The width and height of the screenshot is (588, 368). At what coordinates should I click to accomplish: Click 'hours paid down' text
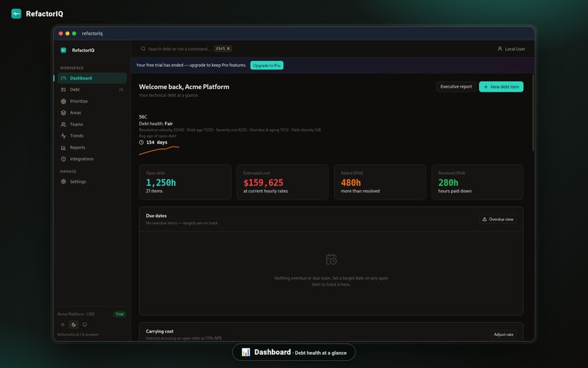(x=455, y=191)
